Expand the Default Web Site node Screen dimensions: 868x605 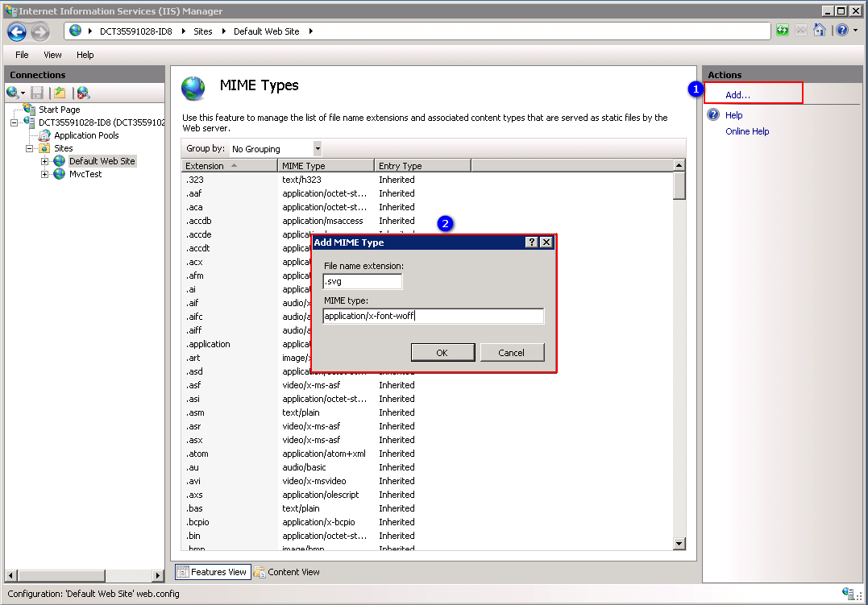point(45,161)
